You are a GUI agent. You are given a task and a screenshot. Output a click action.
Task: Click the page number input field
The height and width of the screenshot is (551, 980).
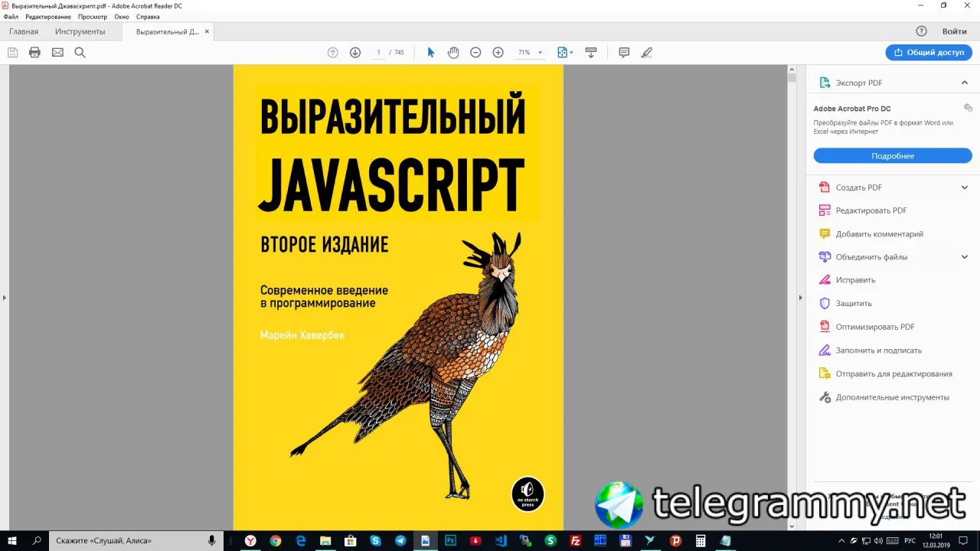(378, 52)
